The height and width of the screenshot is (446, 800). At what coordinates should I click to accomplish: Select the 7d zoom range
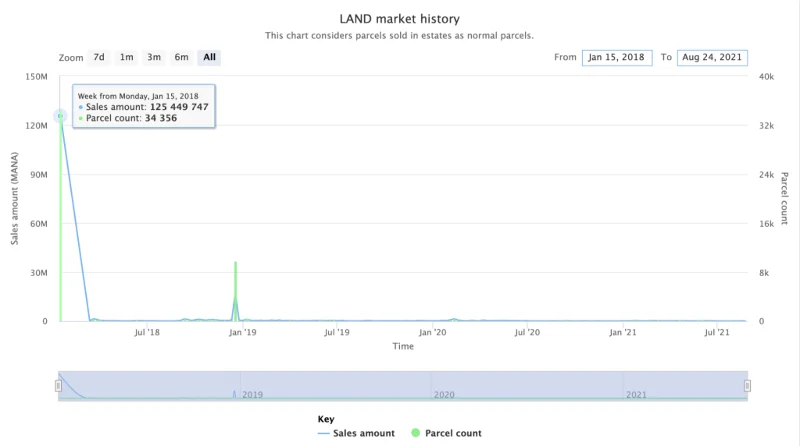99,57
